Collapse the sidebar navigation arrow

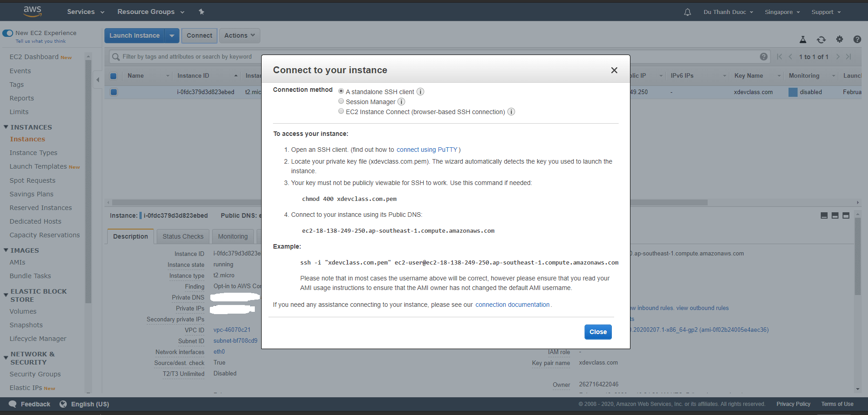point(98,80)
